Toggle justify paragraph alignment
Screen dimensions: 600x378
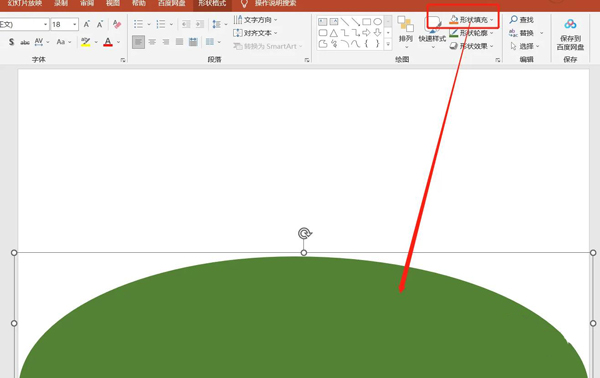[x=179, y=42]
